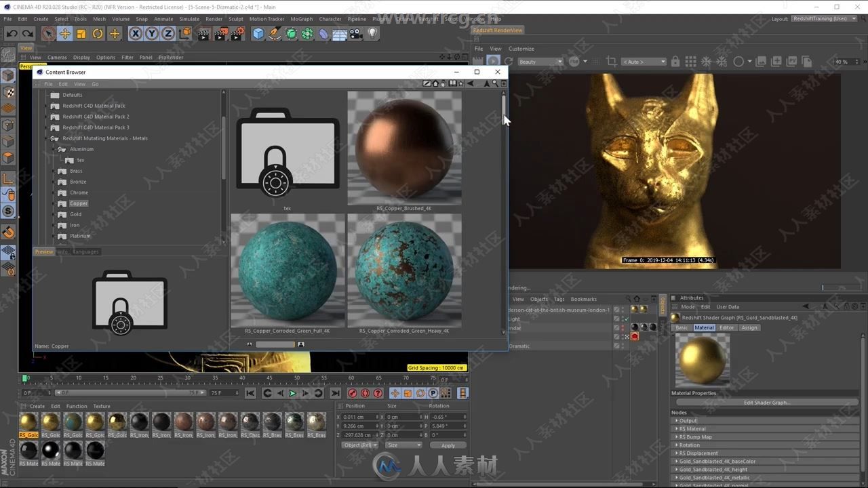Image resolution: width=868 pixels, height=488 pixels.
Task: Click the timeline range slider bar
Action: [130, 392]
